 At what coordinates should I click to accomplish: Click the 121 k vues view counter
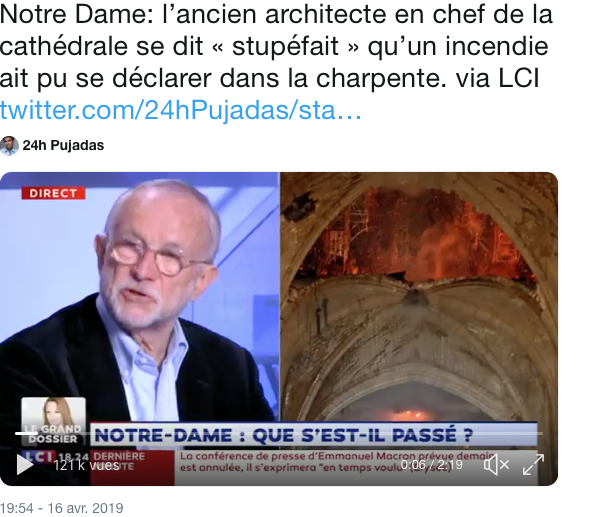(x=86, y=465)
